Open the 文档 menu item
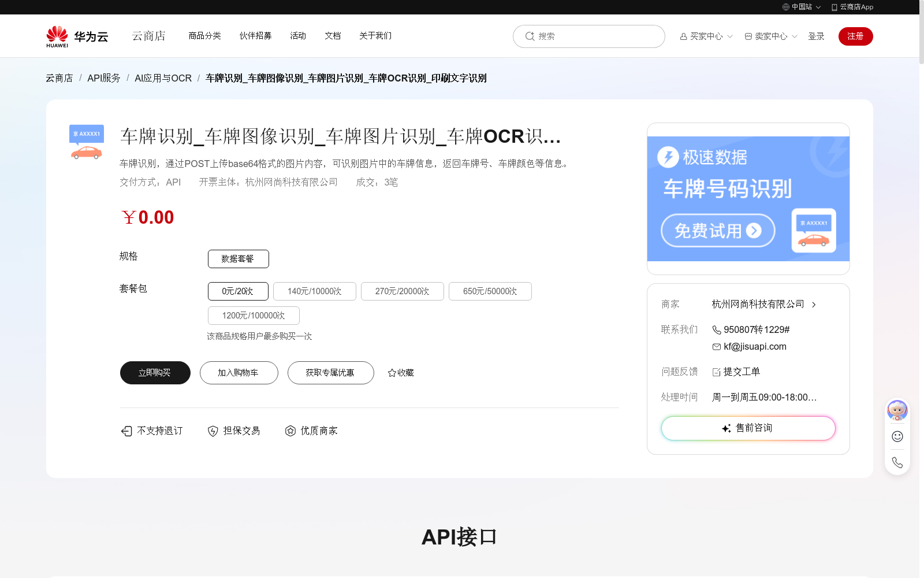This screenshot has height=578, width=924. click(333, 36)
